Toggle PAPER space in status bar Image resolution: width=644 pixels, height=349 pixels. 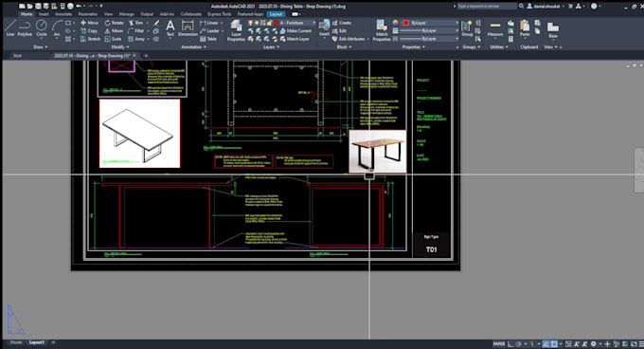(x=499, y=343)
